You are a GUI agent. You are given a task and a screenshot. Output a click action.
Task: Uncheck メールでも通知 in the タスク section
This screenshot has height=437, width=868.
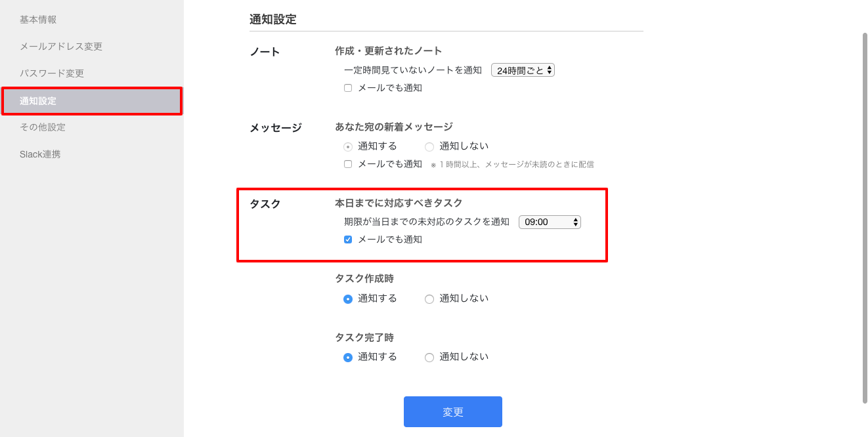click(347, 239)
